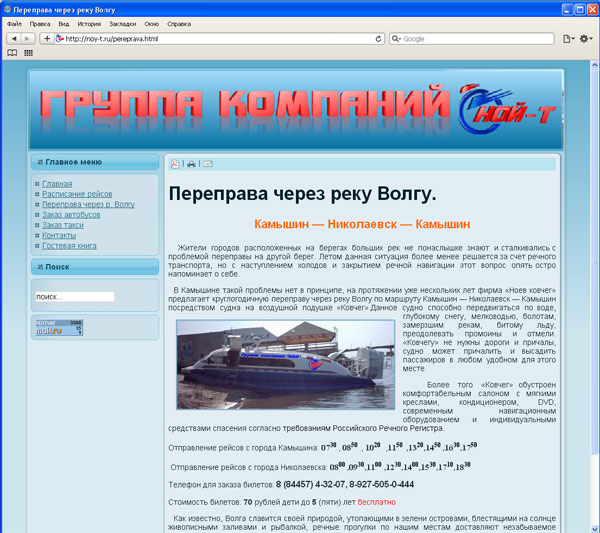
Task: Click heading Переправа через реку Волгу.
Action: pyautogui.click(x=302, y=194)
